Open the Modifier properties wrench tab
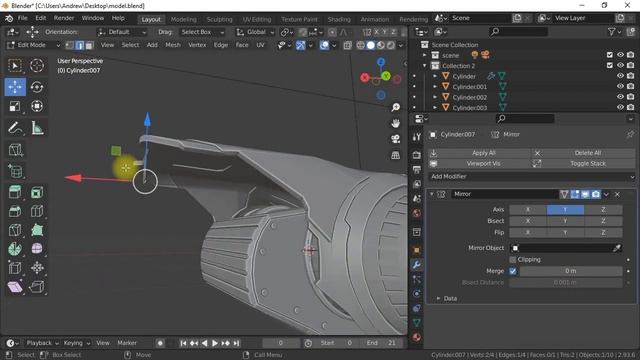 (x=416, y=264)
